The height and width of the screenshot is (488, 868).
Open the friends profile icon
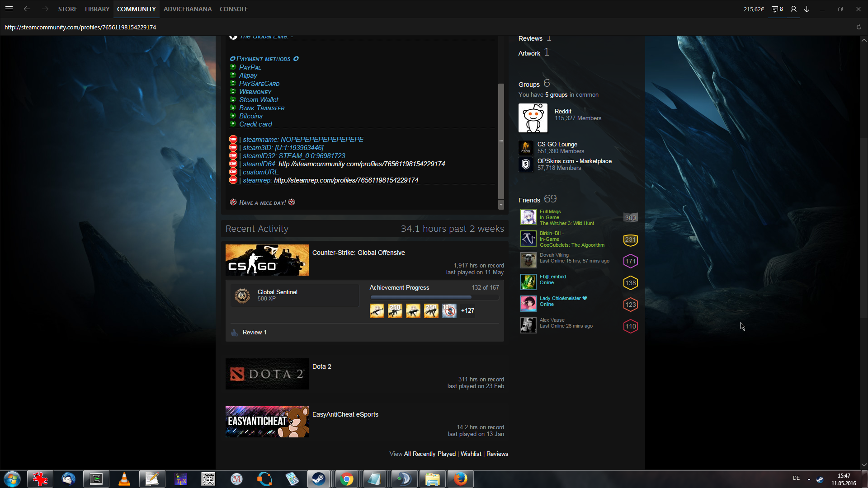pos(793,9)
